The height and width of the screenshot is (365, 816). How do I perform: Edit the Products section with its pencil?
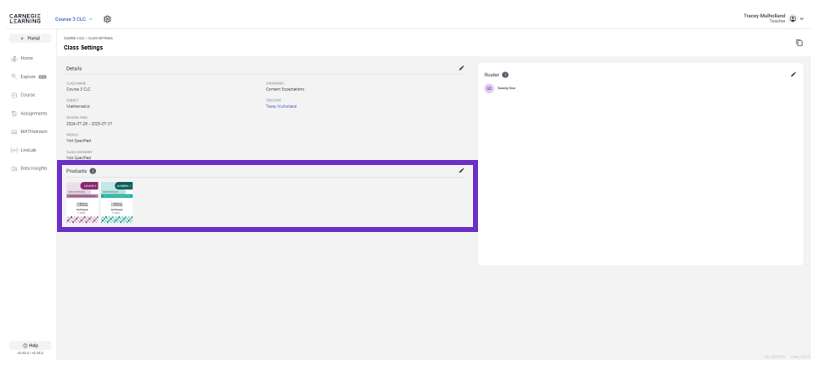[x=461, y=170]
